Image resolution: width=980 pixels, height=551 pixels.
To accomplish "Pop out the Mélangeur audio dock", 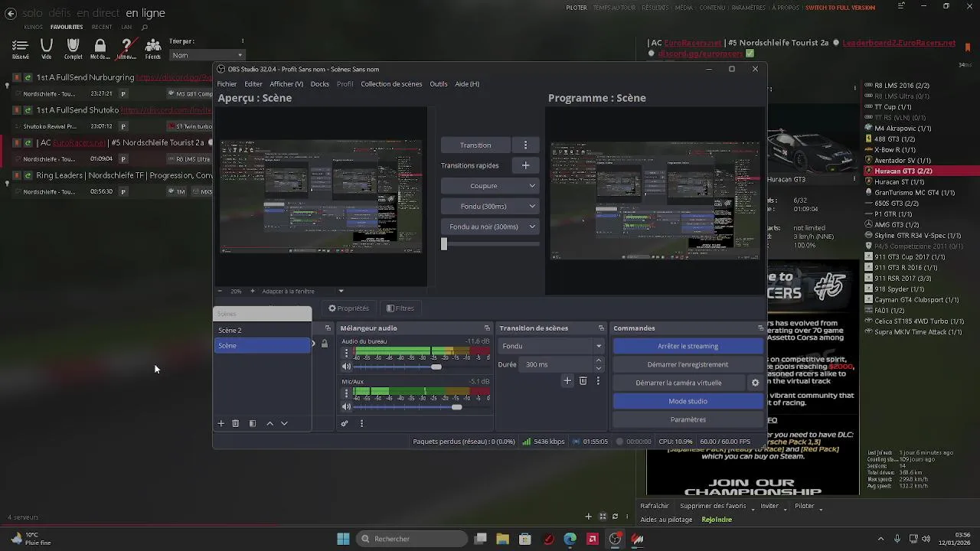I will [487, 328].
